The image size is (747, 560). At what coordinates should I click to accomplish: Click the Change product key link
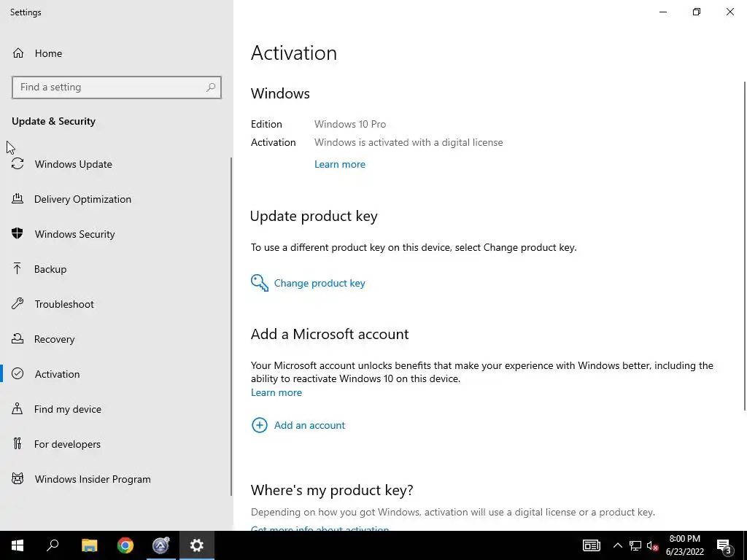(320, 283)
